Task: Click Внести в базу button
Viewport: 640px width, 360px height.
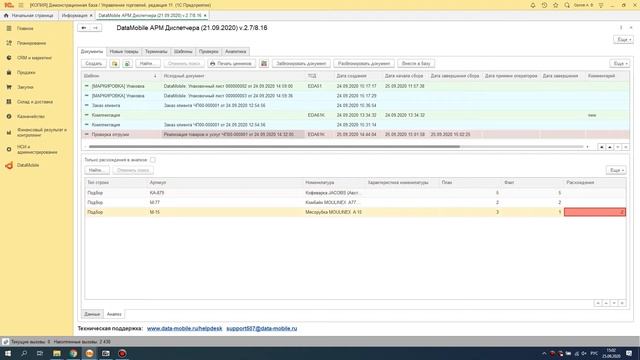Action: tap(416, 64)
